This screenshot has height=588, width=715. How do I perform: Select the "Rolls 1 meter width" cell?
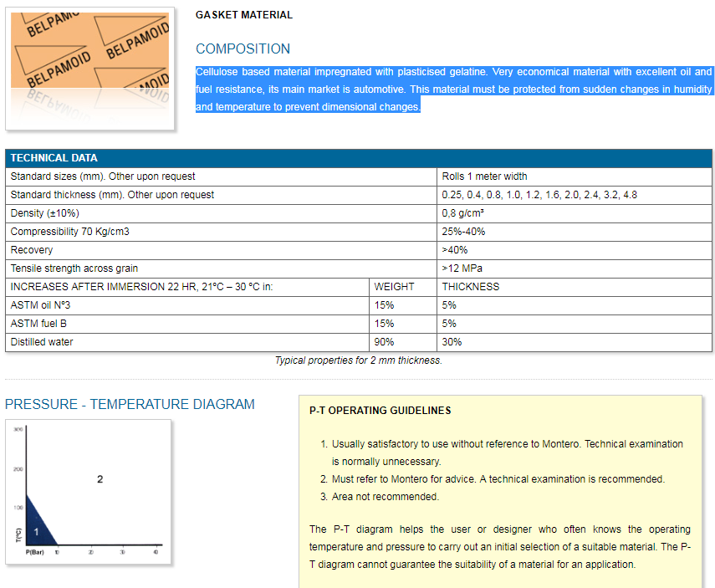click(x=484, y=176)
